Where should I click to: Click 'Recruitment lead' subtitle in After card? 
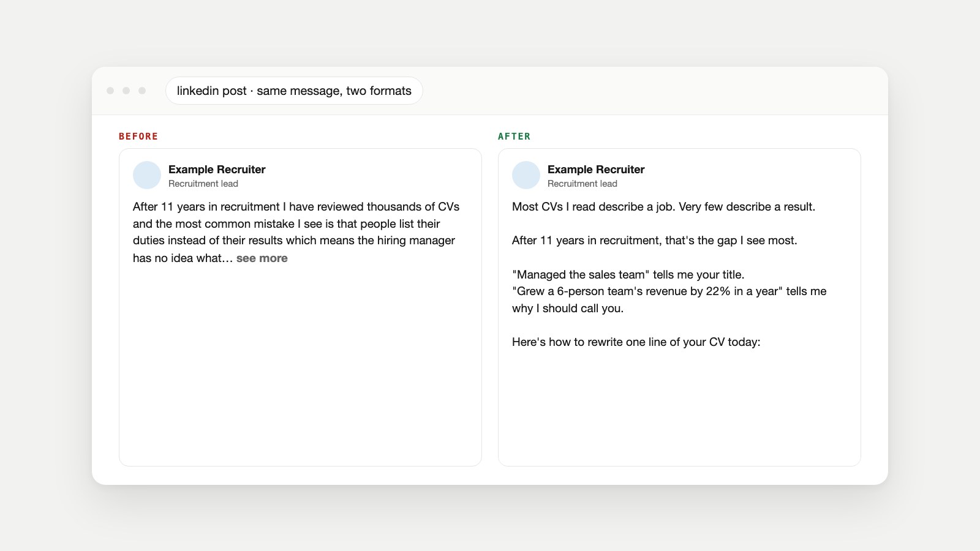pyautogui.click(x=582, y=184)
